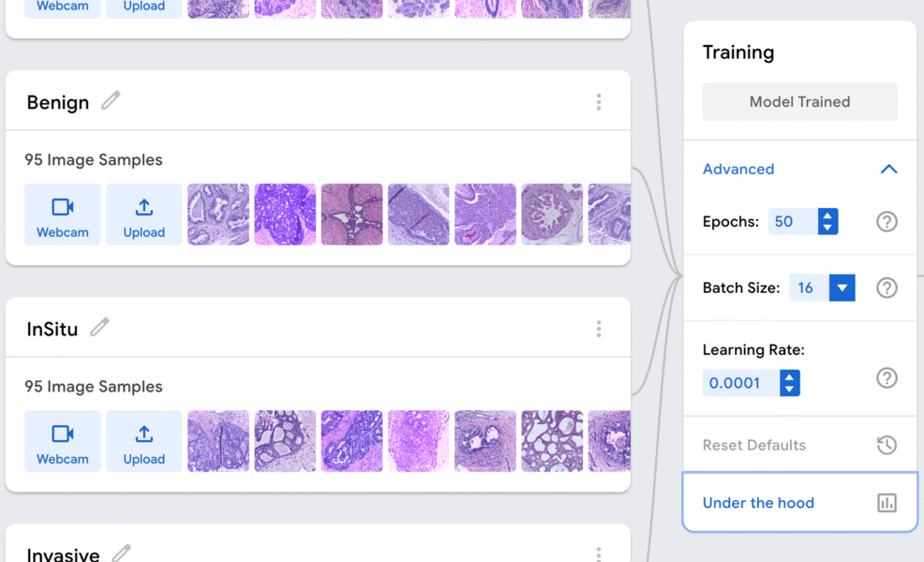Viewport: 924px width, 562px height.
Task: Show help for the Learning Rate setting
Action: point(887,377)
